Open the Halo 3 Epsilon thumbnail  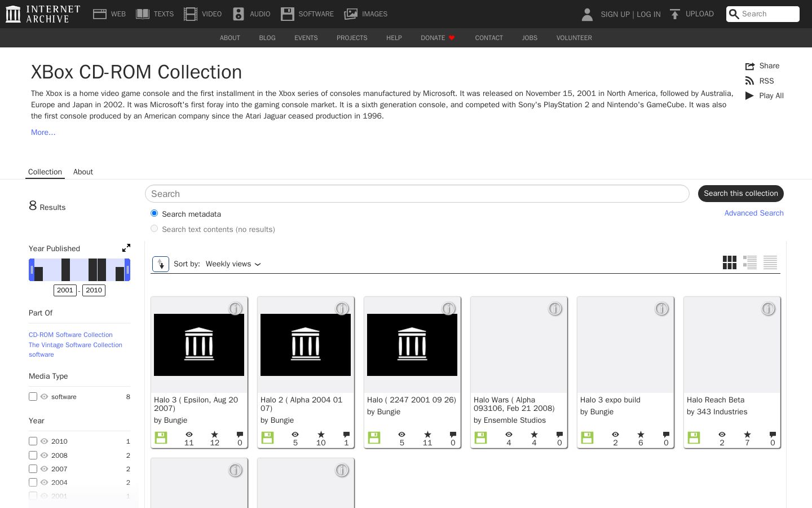(199, 345)
